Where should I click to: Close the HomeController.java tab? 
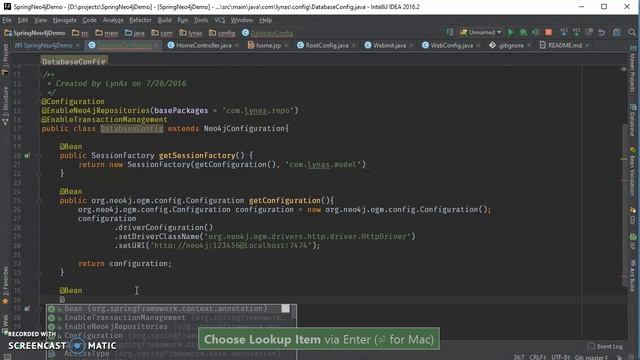237,45
